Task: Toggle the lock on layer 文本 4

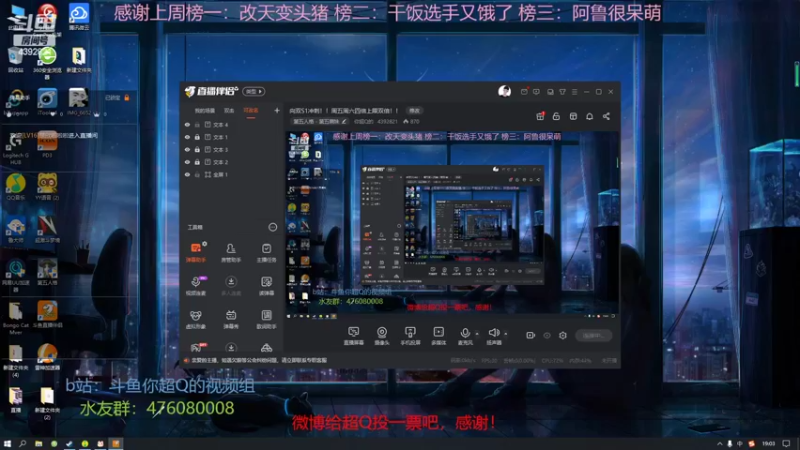Action: tap(197, 124)
